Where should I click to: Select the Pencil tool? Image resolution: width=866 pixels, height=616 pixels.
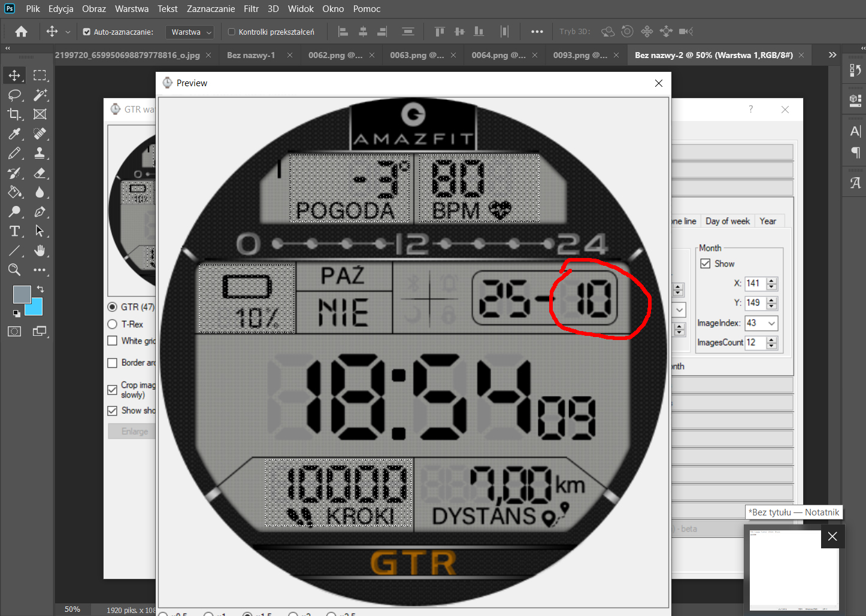pos(14,153)
